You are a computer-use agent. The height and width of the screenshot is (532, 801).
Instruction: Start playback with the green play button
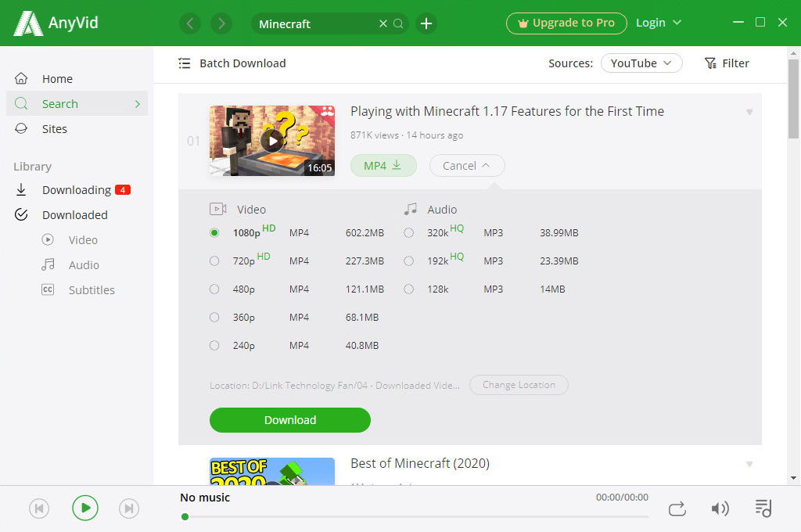pyautogui.click(x=84, y=508)
